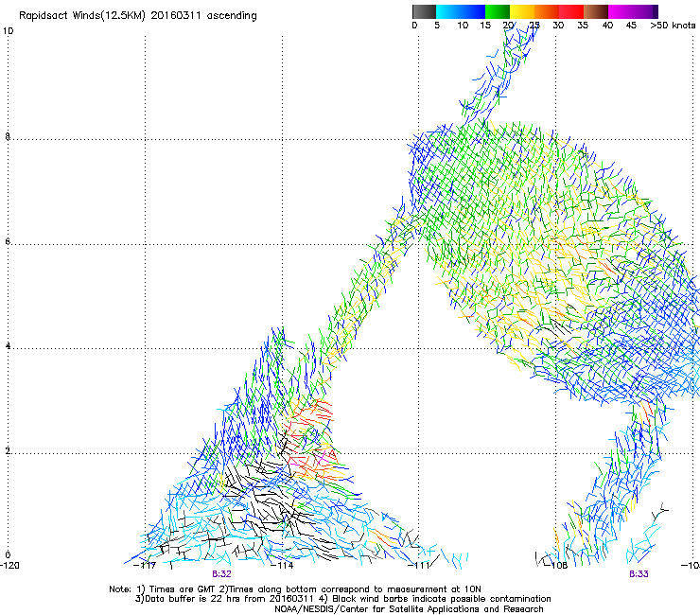Click the legend tick label '35'
700x615 pixels.
pyautogui.click(x=583, y=26)
